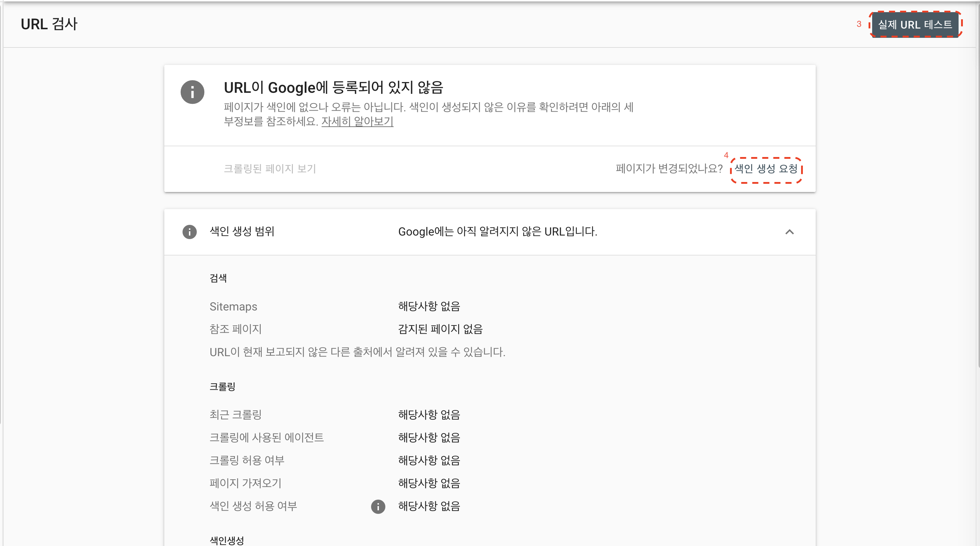Screen dimensions: 980x546
Task: Click large info icon beside URL 등록 heading
Action: click(192, 92)
